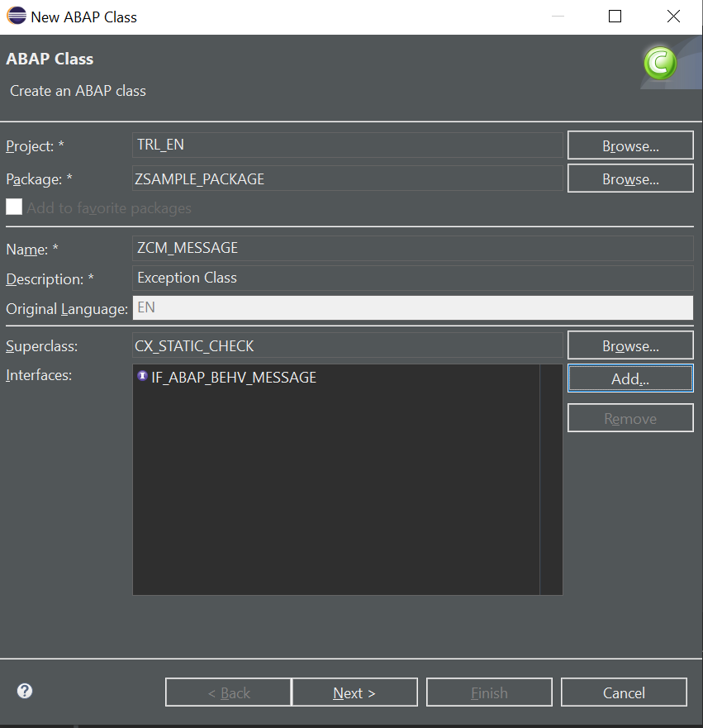Viewport: 703px width, 728px height.
Task: Click the interface icon beside IF_ABAP_BEHV_MESSAGE
Action: 142,376
